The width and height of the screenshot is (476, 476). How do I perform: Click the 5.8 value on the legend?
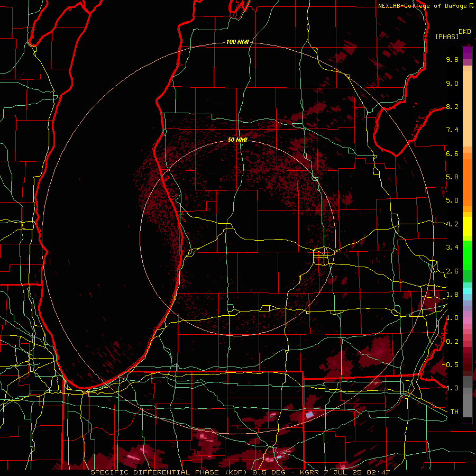pos(452,177)
